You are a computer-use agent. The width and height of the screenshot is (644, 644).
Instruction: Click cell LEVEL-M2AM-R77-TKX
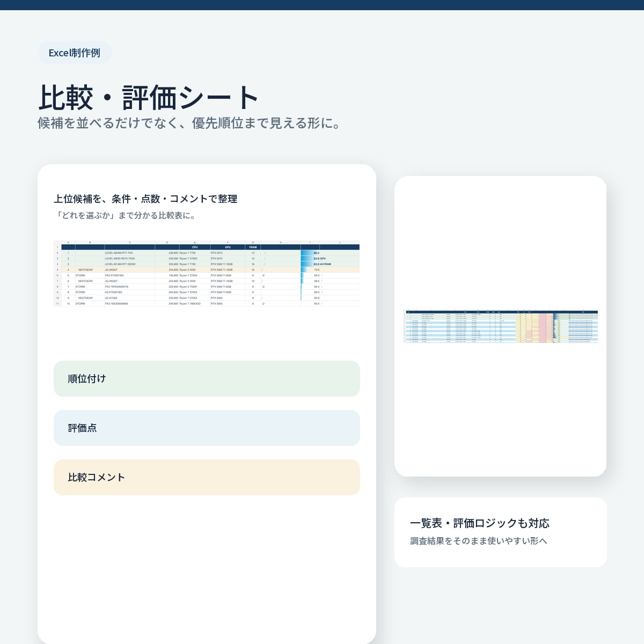[119, 253]
